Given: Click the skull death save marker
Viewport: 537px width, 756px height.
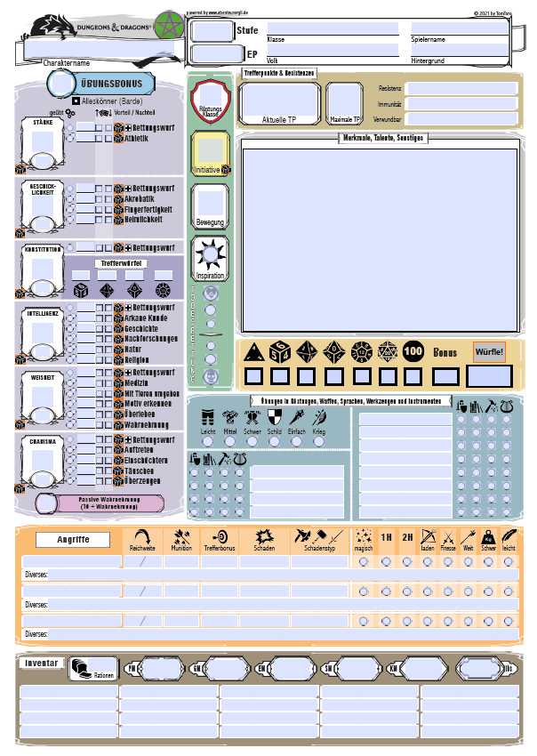Looking at the screenshot, I should (x=211, y=376).
